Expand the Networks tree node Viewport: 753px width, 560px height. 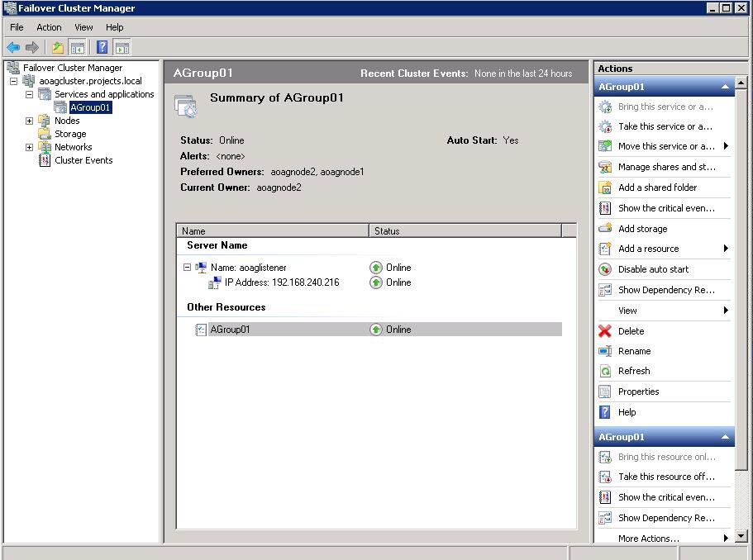29,147
